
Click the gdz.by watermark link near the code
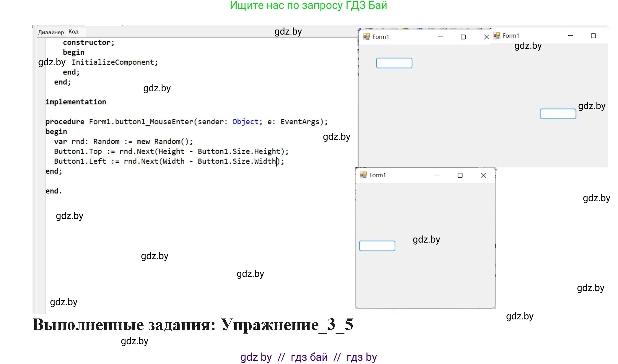click(x=337, y=136)
